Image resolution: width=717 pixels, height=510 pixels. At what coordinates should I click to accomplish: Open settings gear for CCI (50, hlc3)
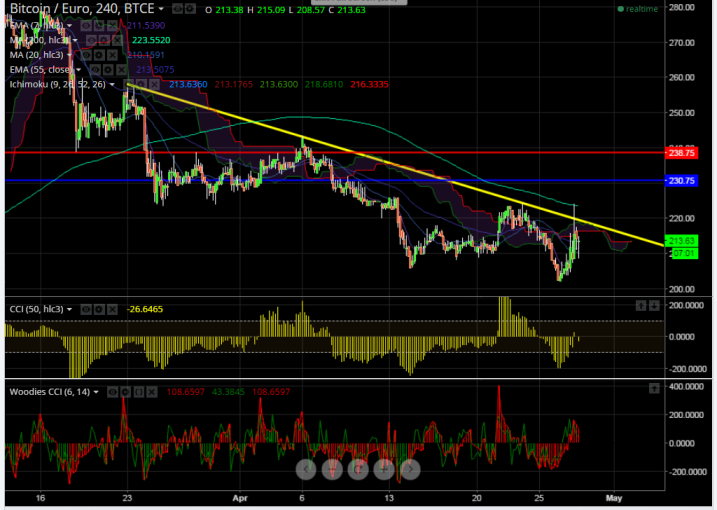coord(99,310)
